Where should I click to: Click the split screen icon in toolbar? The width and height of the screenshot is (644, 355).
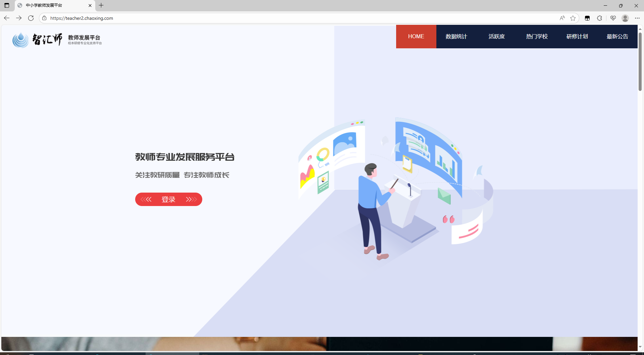587,18
